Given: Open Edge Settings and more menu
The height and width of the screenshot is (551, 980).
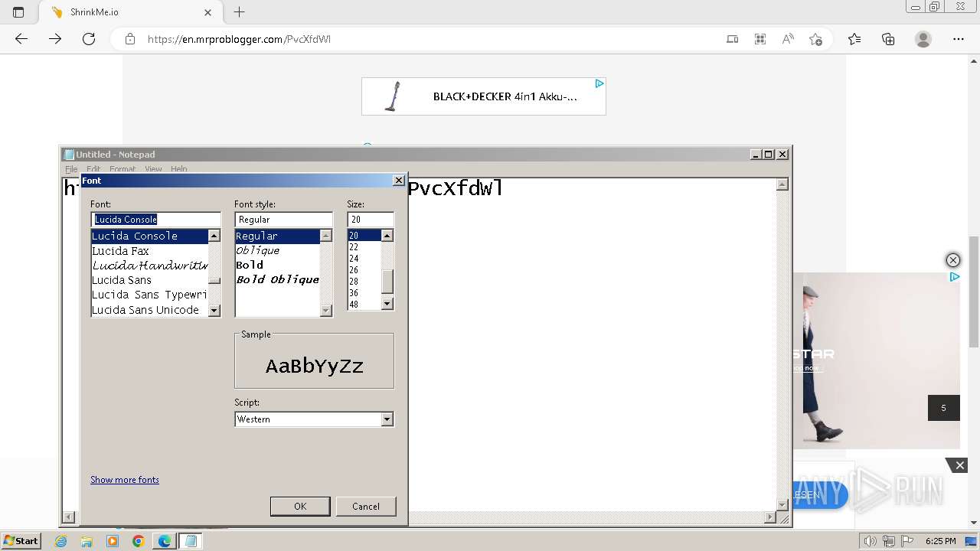Looking at the screenshot, I should coord(959,39).
